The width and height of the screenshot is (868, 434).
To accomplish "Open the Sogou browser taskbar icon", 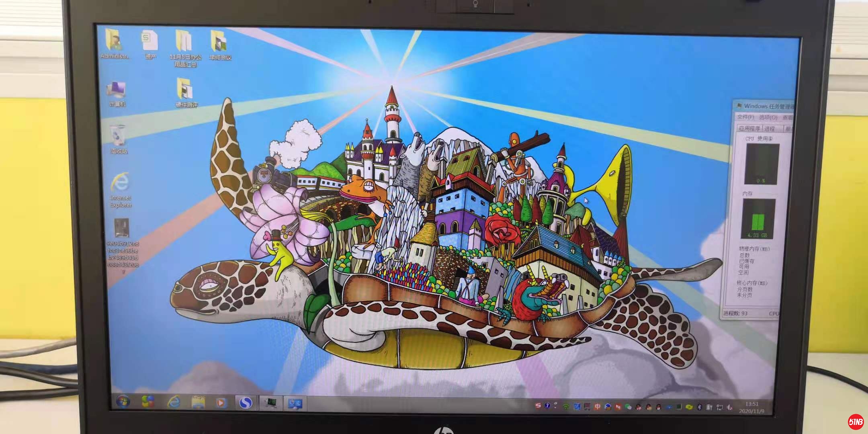I will [x=246, y=403].
